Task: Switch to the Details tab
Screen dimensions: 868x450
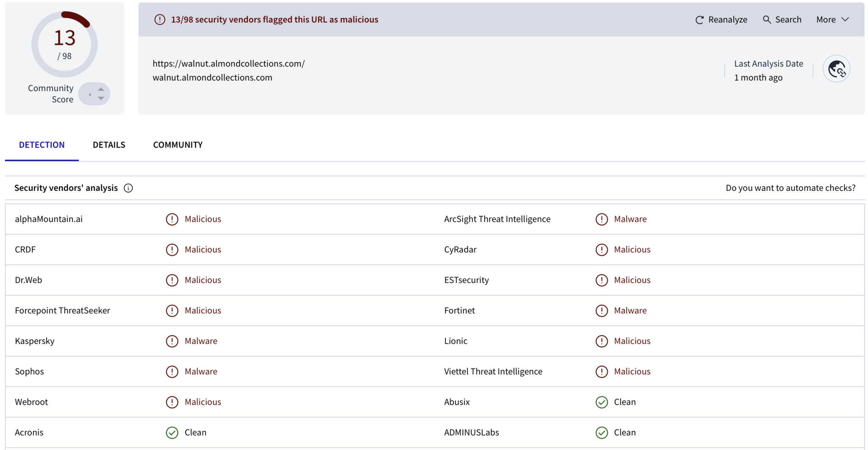Action: click(109, 145)
